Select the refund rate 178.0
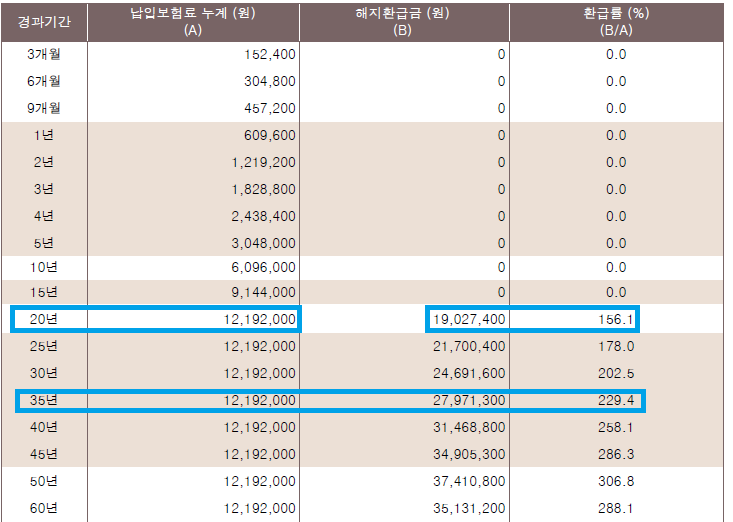 point(616,347)
